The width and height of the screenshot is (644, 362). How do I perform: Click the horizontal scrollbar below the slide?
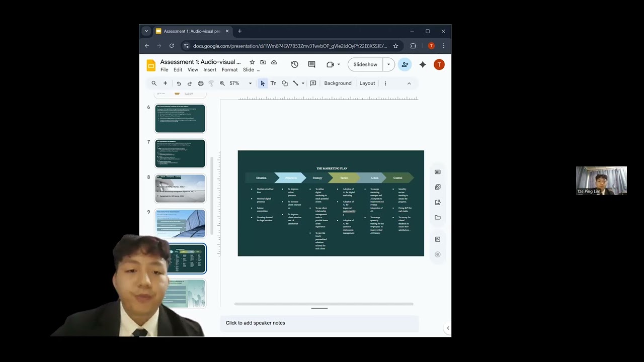[324, 304]
